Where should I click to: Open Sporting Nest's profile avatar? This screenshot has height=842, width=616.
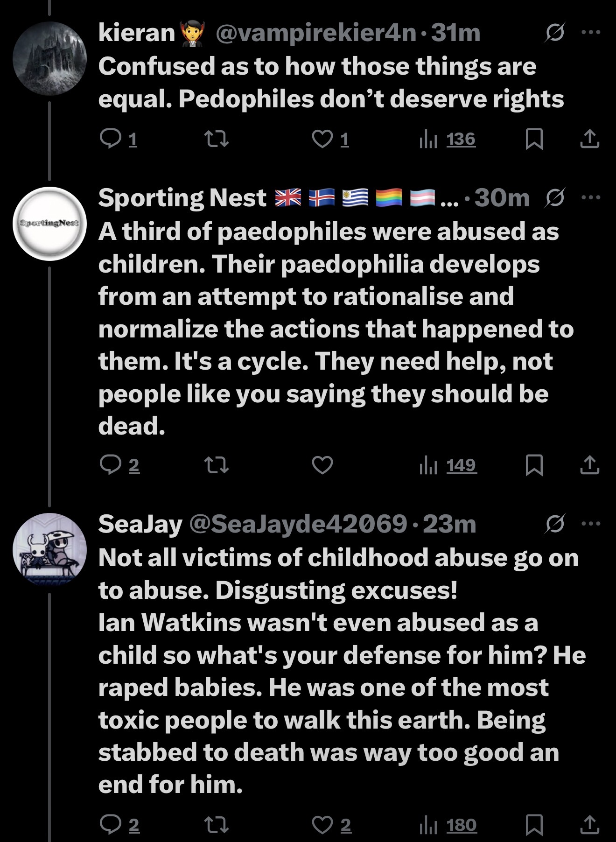[x=49, y=224]
